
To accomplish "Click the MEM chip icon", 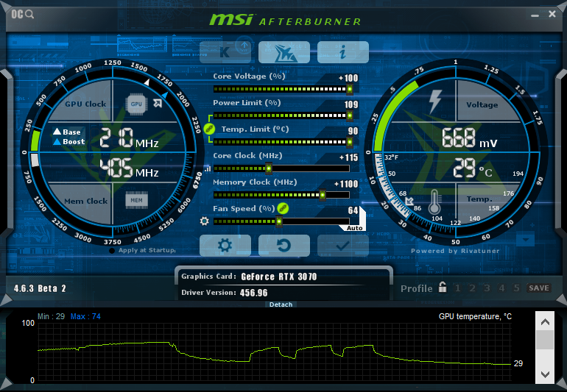I will point(136,200).
